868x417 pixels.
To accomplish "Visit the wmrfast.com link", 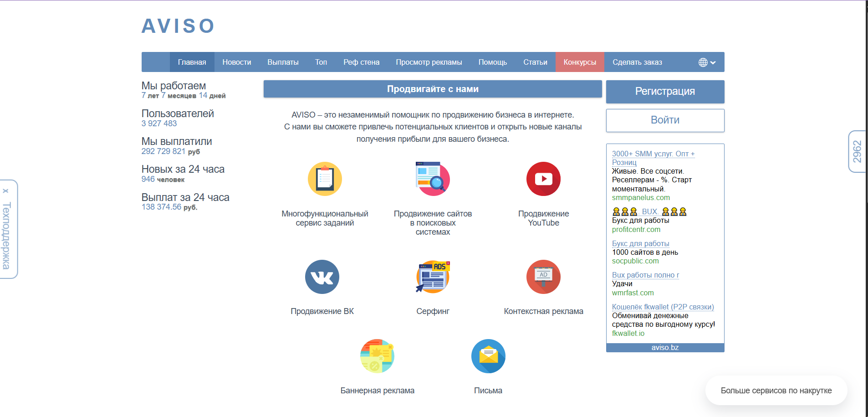I will pyautogui.click(x=633, y=293).
